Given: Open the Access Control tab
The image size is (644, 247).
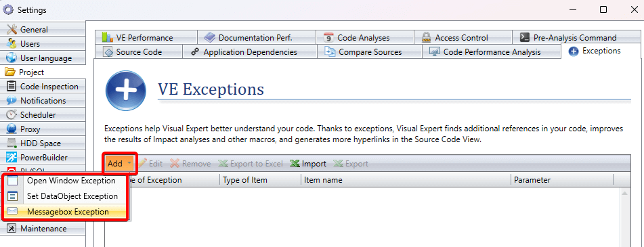Looking at the screenshot, I should click(x=463, y=37).
